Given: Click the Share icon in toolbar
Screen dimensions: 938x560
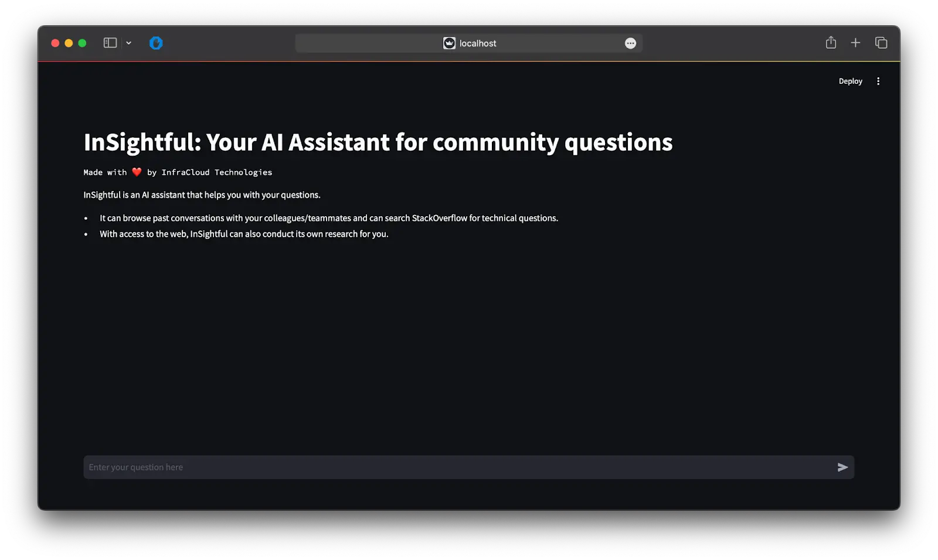Looking at the screenshot, I should [x=831, y=42].
